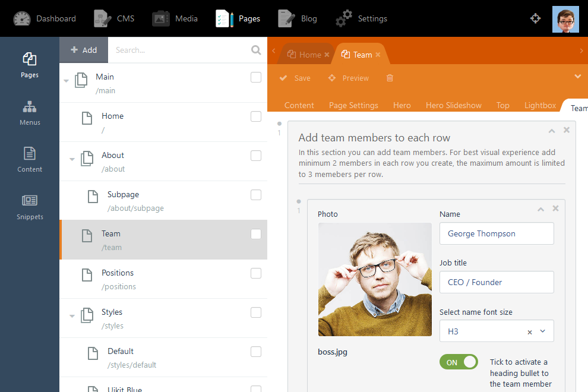588x392 pixels.
Task: Open the Blog pencil icon
Action: pos(286,18)
